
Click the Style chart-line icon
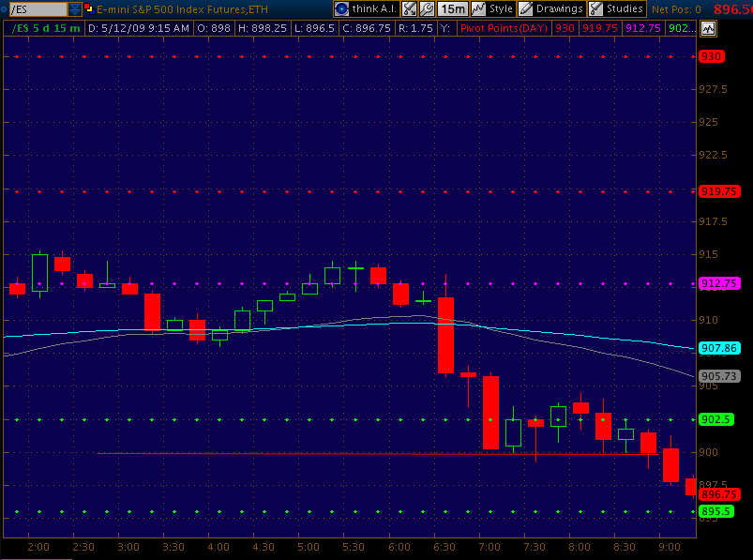click(478, 8)
